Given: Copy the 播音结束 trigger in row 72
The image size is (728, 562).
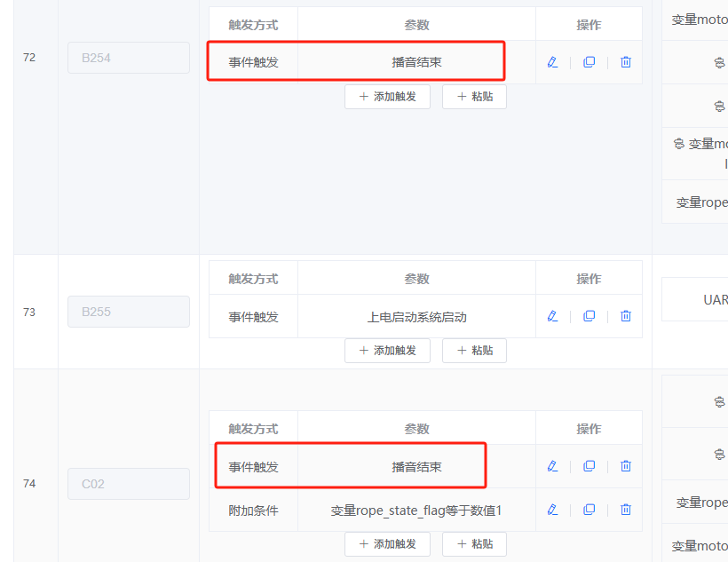Looking at the screenshot, I should (x=589, y=61).
